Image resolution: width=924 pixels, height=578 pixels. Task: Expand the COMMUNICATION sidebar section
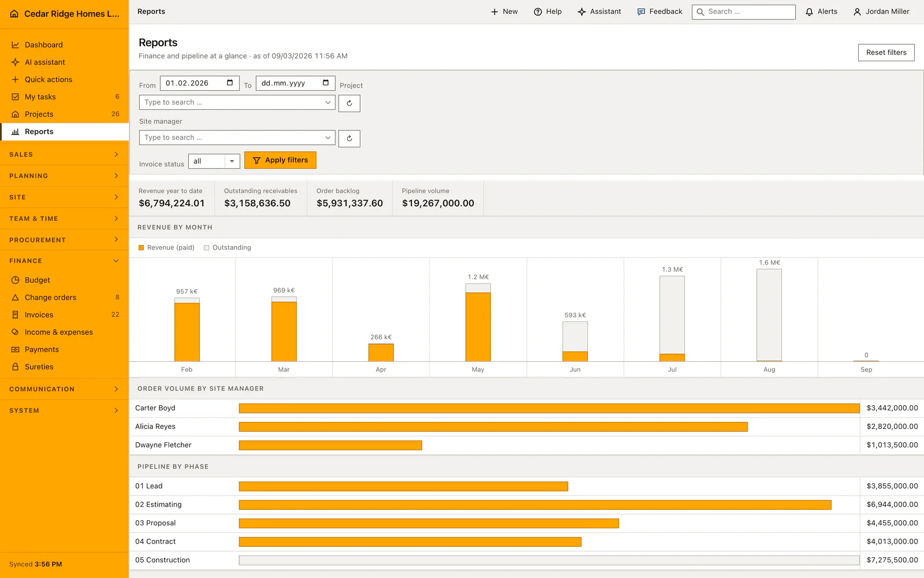point(64,389)
